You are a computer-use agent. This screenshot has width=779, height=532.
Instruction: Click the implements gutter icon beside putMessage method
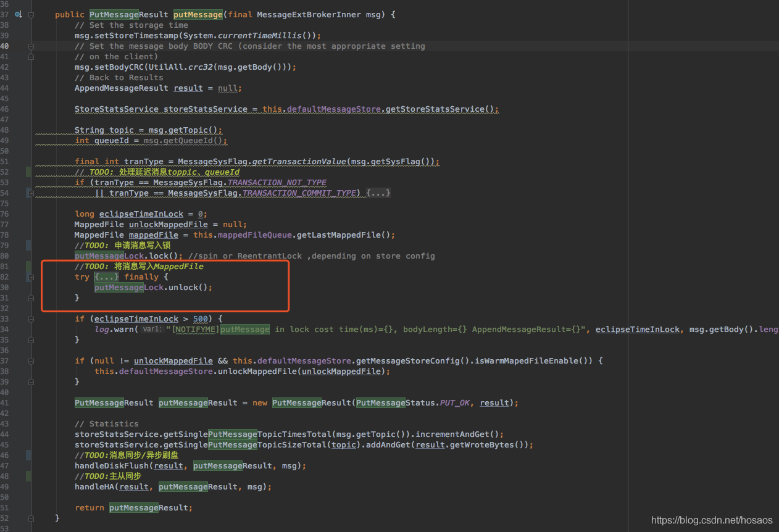pyautogui.click(x=18, y=14)
